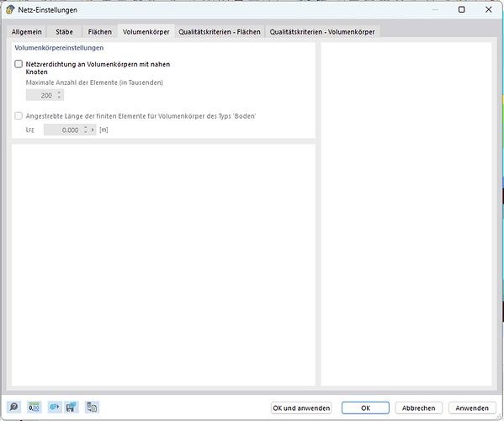
Task: Select the Flächen tab
Action: coord(100,32)
